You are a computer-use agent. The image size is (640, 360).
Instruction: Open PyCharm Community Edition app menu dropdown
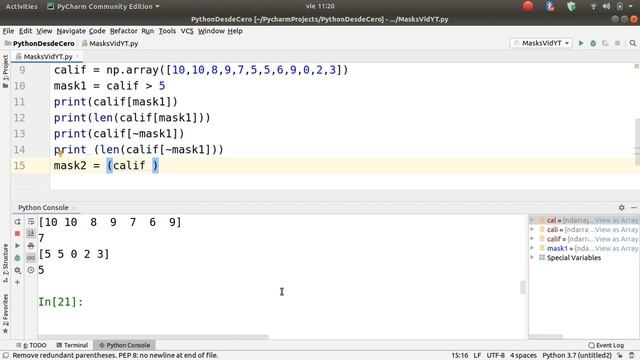click(103, 6)
